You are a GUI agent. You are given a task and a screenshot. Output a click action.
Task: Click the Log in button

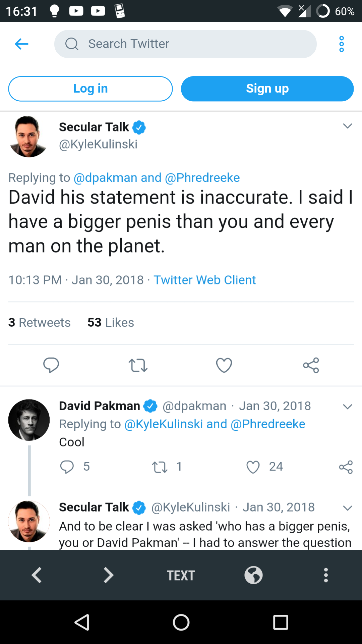pos(90,89)
